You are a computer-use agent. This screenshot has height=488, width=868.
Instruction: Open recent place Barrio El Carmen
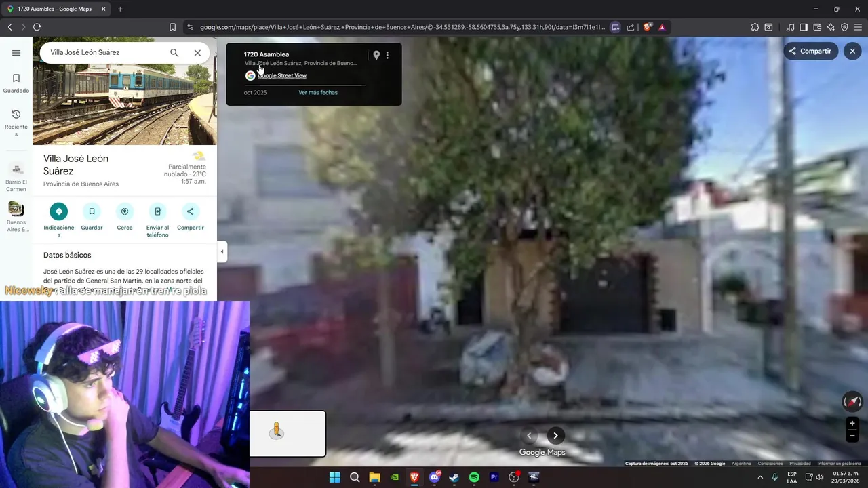(x=16, y=178)
